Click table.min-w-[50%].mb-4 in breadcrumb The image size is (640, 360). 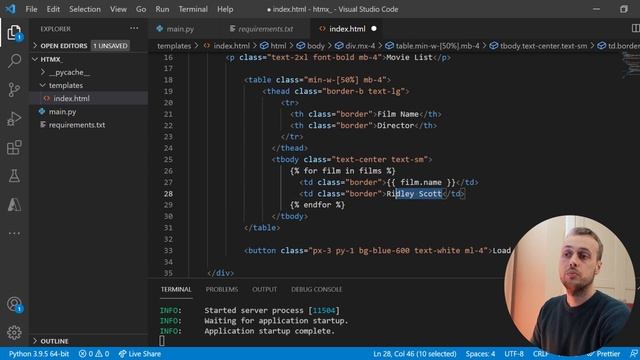pos(438,46)
